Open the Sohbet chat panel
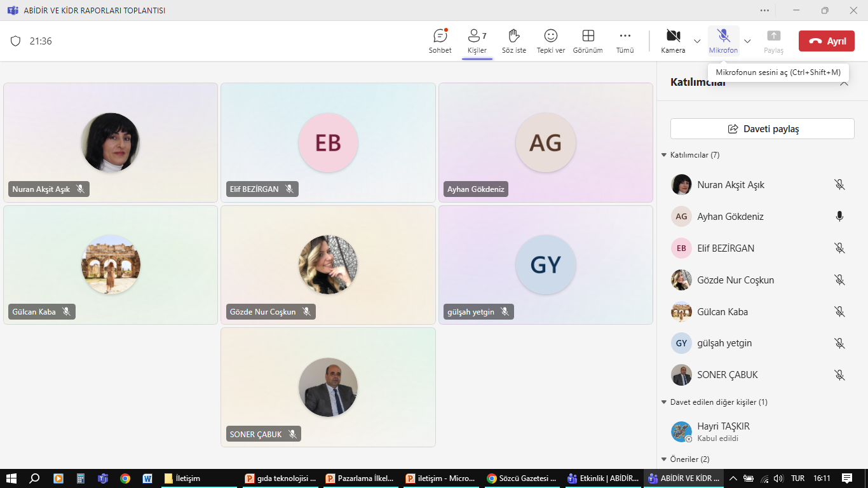 [440, 41]
